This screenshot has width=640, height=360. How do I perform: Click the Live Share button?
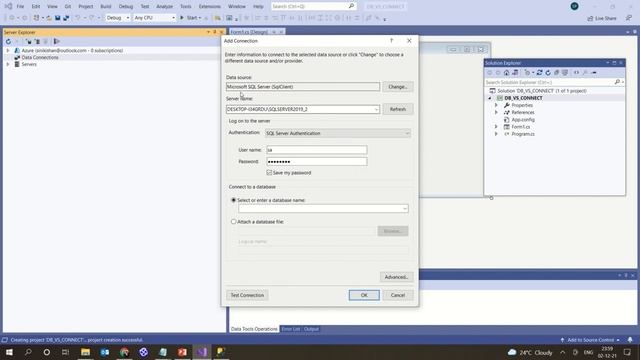(602, 18)
